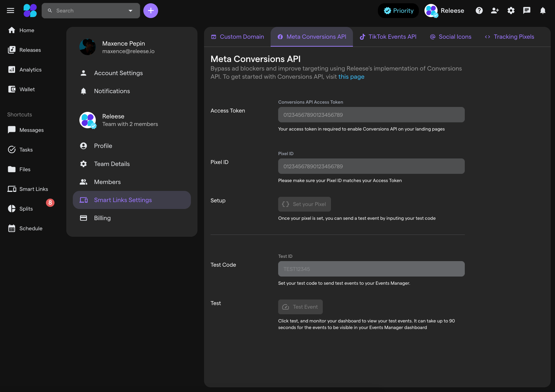Click the Pixel ID input field
Screen dimensions: 555x392
(371, 166)
